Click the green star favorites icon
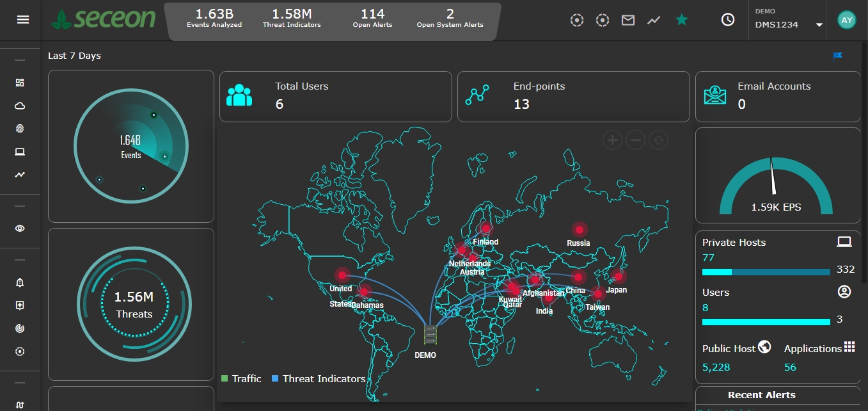This screenshot has height=411, width=868. 682,20
